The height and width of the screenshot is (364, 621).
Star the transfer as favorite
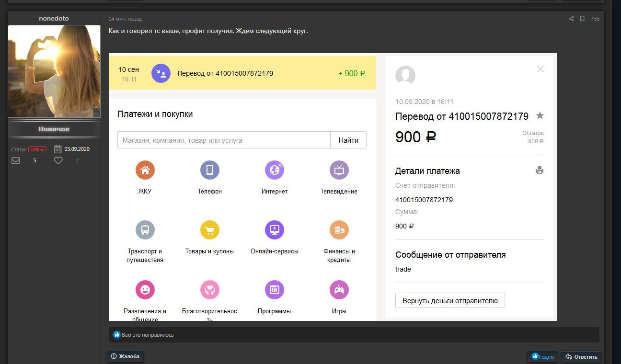click(x=540, y=115)
